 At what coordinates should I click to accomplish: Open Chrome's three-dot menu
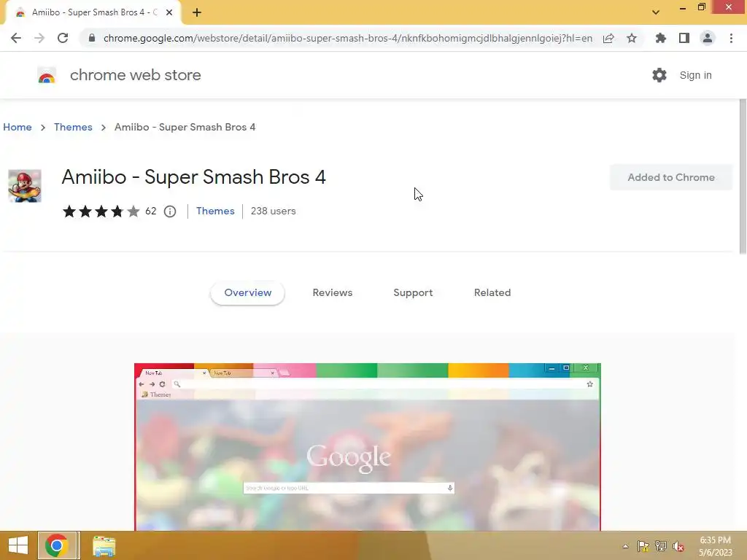pyautogui.click(x=731, y=38)
